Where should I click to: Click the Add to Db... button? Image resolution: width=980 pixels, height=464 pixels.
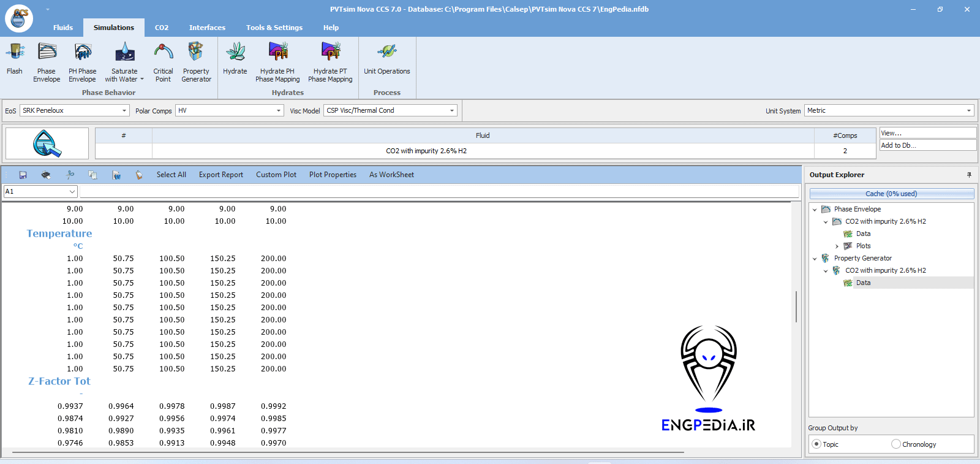[x=928, y=145]
